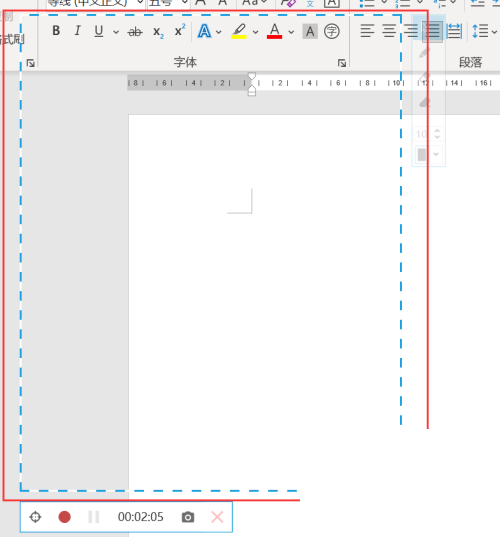Toggle Italic formatting
The image size is (500, 537).
[x=77, y=31]
